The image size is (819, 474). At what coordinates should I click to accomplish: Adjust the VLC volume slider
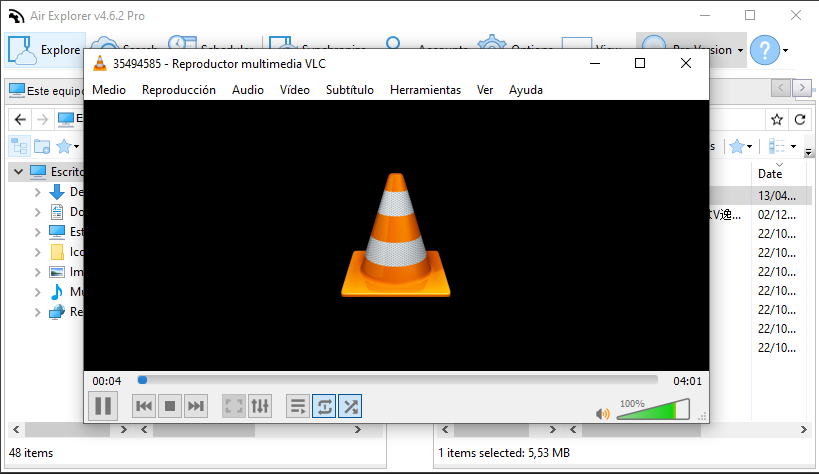click(653, 409)
